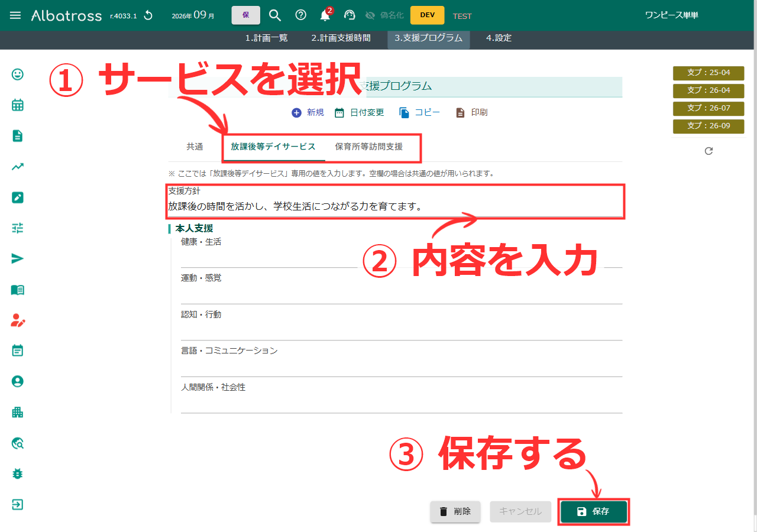This screenshot has height=532, width=757.
Task: Open the search magnifier in header
Action: pyautogui.click(x=275, y=15)
